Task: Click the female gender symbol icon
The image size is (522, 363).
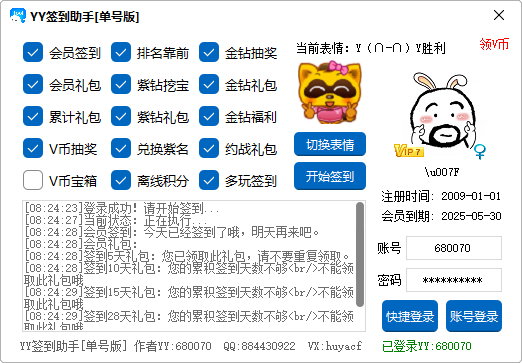Action: pos(480,151)
